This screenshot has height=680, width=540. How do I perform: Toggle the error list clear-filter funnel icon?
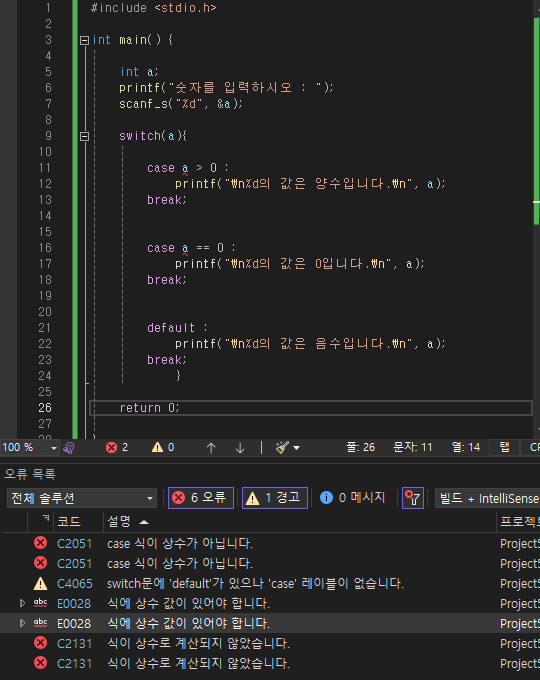click(x=413, y=497)
